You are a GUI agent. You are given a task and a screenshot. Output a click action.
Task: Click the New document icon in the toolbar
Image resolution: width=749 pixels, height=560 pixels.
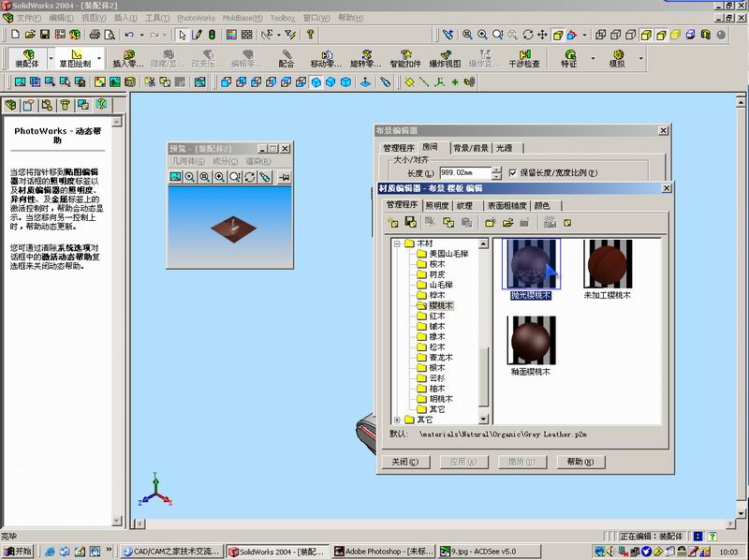click(x=15, y=35)
